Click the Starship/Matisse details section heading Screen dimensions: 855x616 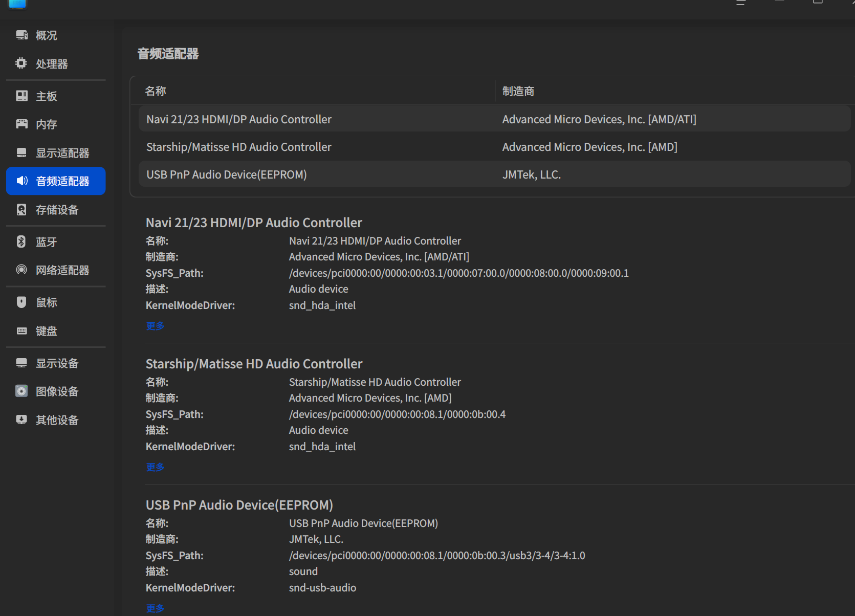click(x=254, y=364)
